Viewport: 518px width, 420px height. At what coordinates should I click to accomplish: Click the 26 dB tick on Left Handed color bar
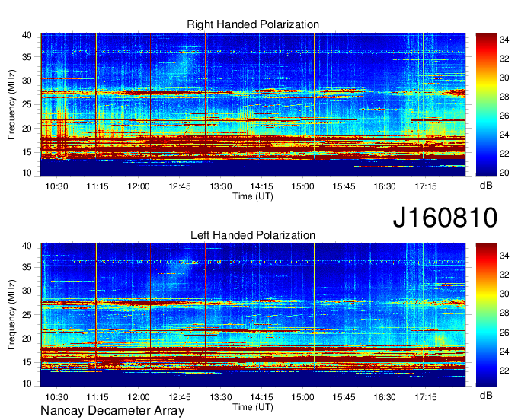point(504,332)
